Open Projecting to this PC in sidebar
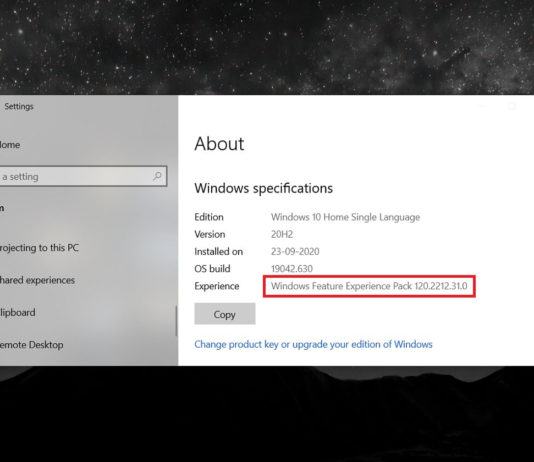 point(39,248)
